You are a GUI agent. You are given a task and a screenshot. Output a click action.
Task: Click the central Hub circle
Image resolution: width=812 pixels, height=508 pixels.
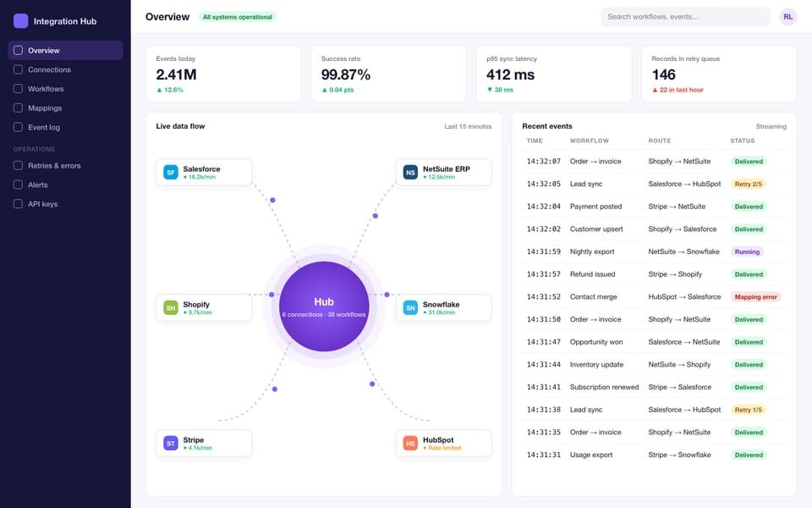point(324,306)
